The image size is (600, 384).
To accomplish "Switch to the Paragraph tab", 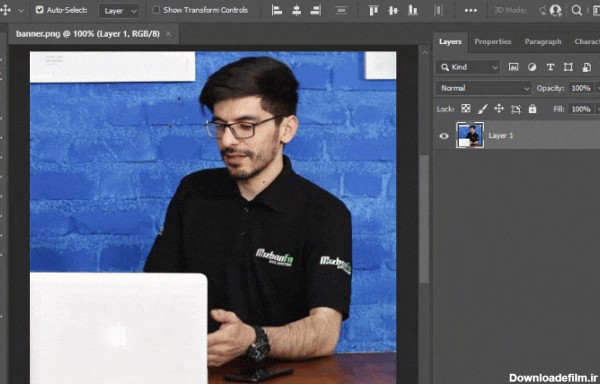I will [543, 42].
